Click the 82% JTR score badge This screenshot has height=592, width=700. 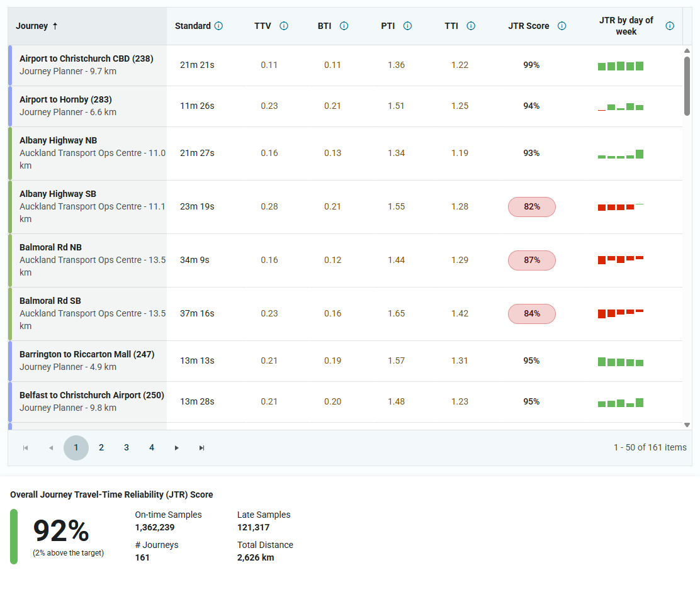click(x=532, y=206)
